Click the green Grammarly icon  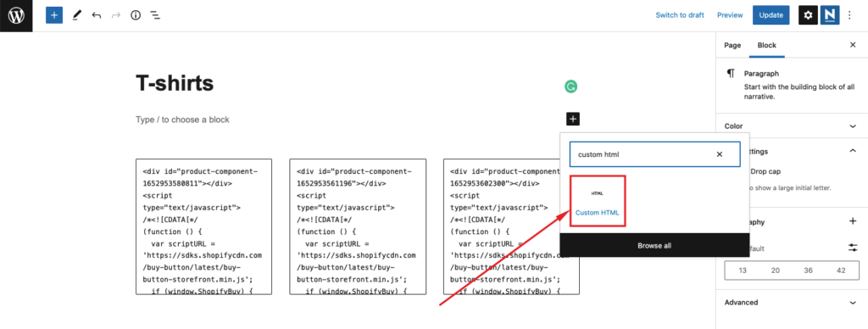[x=570, y=86]
